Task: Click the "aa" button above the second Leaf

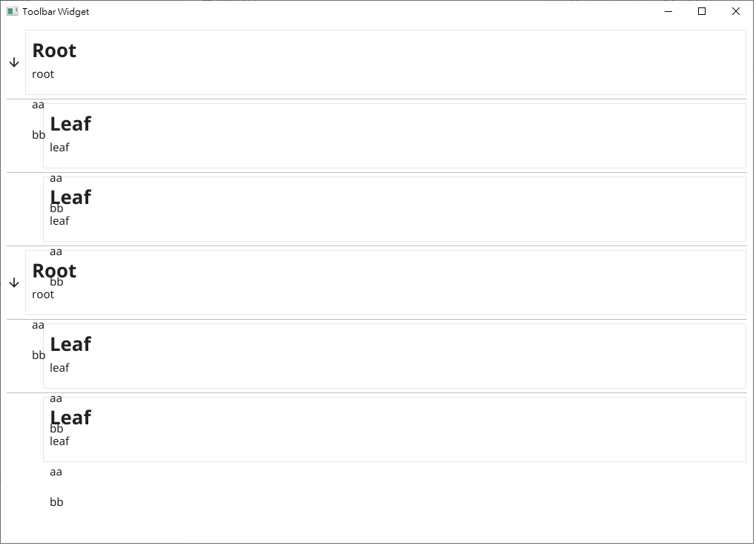Action: click(55, 178)
